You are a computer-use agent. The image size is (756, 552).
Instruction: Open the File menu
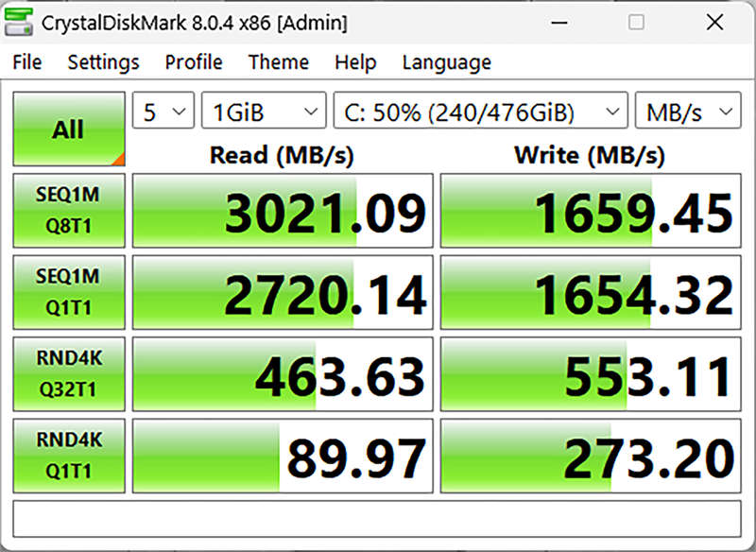point(27,62)
